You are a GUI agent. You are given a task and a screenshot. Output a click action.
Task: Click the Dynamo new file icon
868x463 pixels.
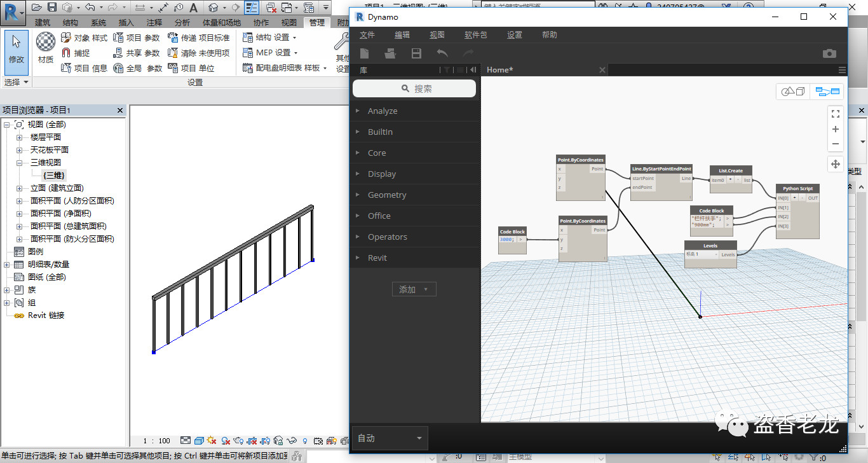[x=365, y=53]
